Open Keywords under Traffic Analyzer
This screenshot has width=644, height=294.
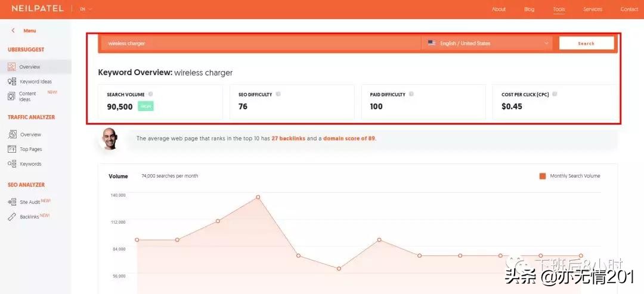[31, 164]
